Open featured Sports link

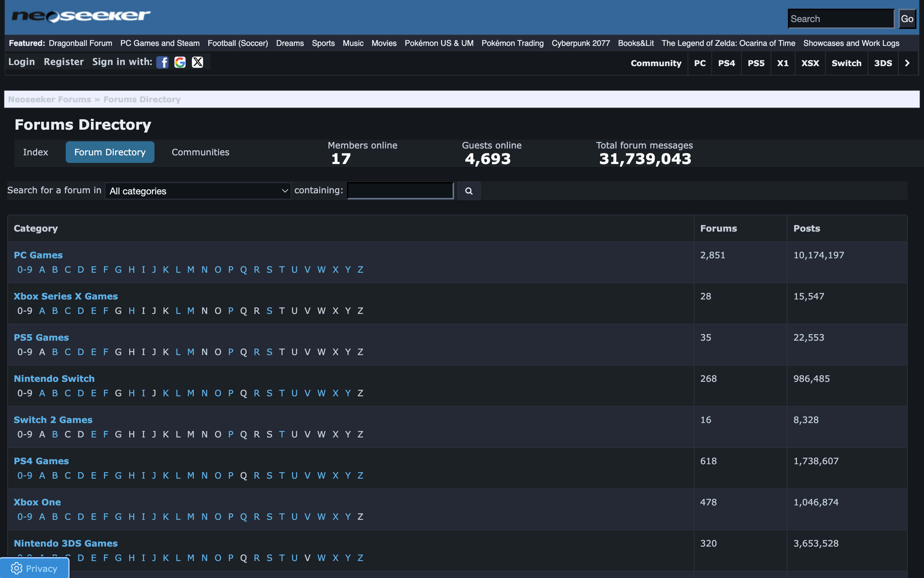click(323, 43)
